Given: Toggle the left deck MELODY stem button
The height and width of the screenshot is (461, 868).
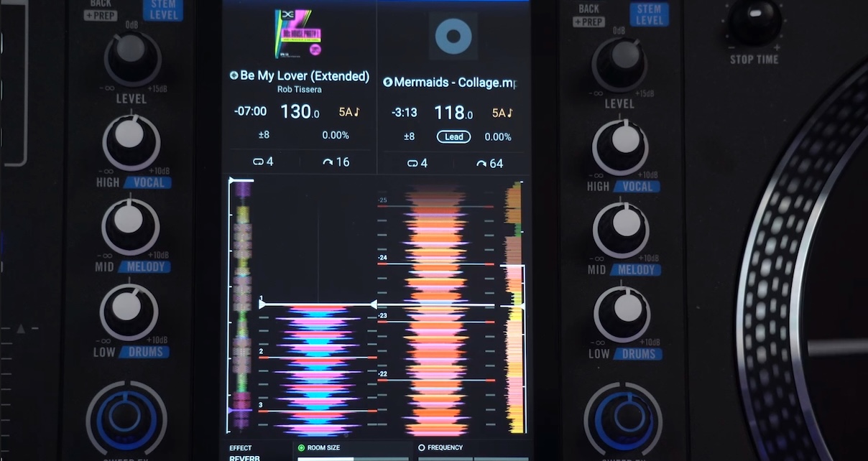Looking at the screenshot, I should click(x=144, y=267).
